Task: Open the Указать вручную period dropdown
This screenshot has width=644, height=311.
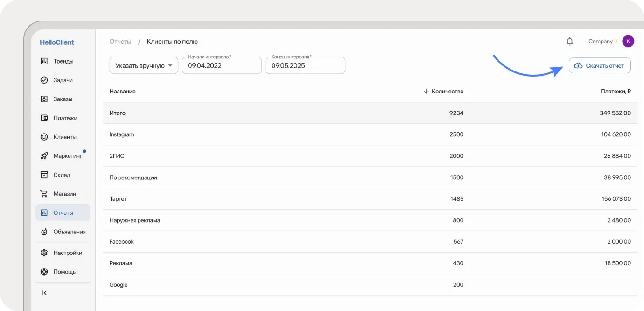Action: [144, 66]
